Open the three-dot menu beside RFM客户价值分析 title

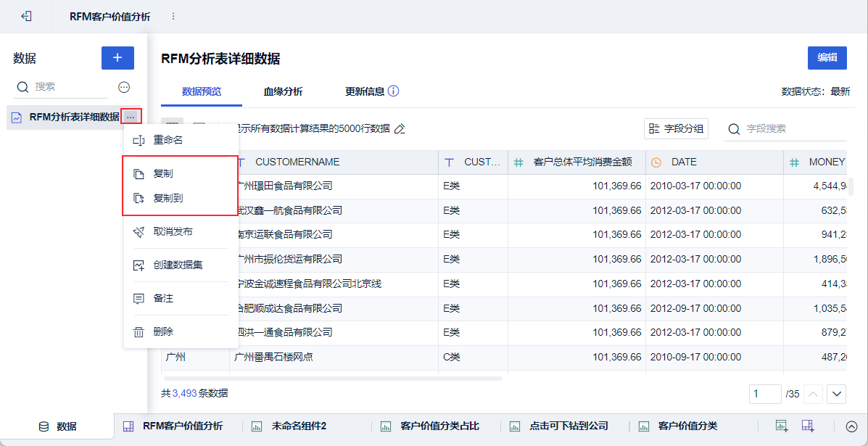[x=173, y=17]
